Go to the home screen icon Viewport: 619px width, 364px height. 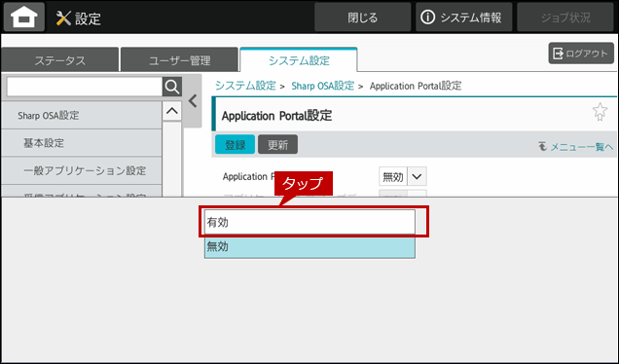tap(24, 18)
